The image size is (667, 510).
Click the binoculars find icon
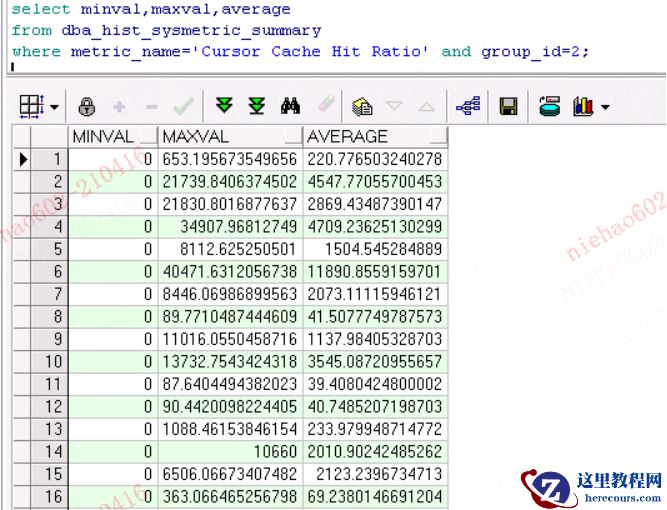[291, 106]
